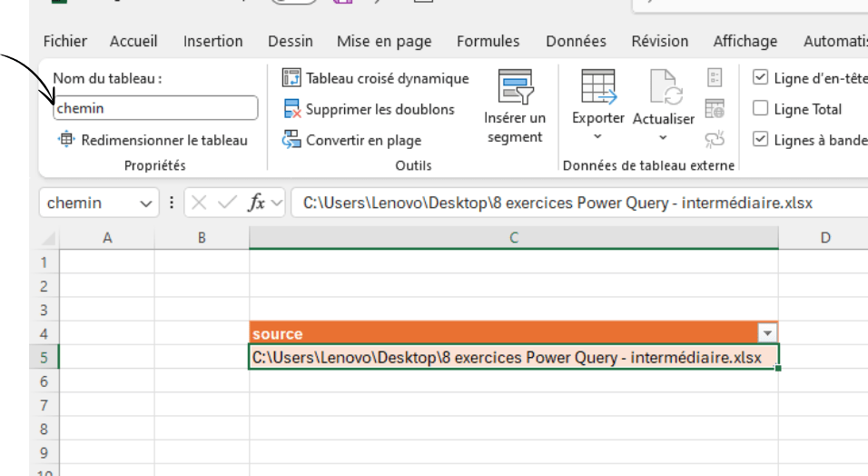Click the open in browser icon
Screen dimensions: 868x476
[x=715, y=109]
